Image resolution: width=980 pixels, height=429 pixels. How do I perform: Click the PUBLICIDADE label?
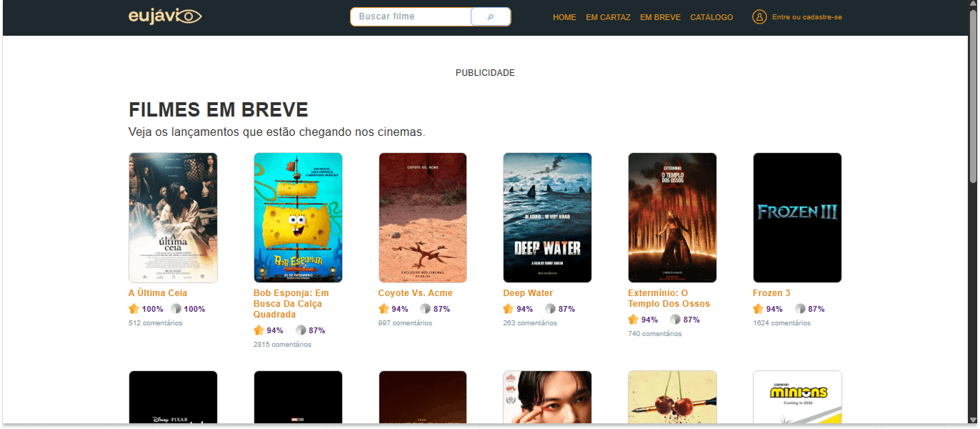(485, 73)
